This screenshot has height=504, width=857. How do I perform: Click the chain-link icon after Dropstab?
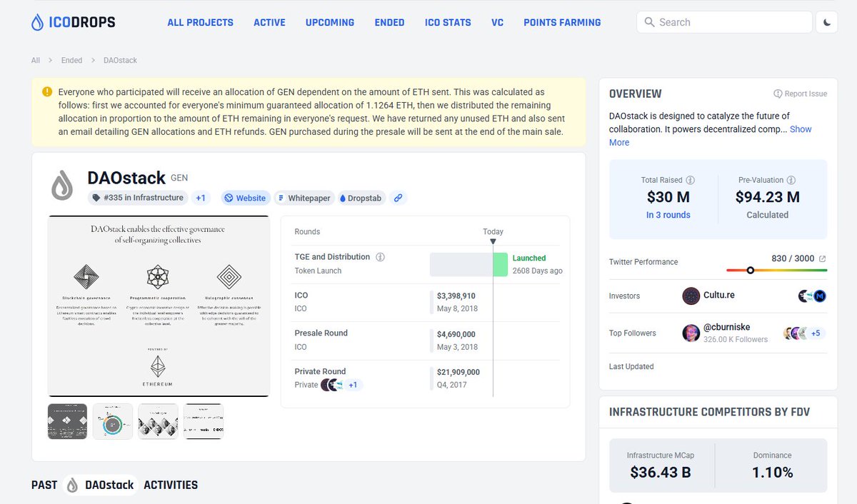pyautogui.click(x=399, y=198)
